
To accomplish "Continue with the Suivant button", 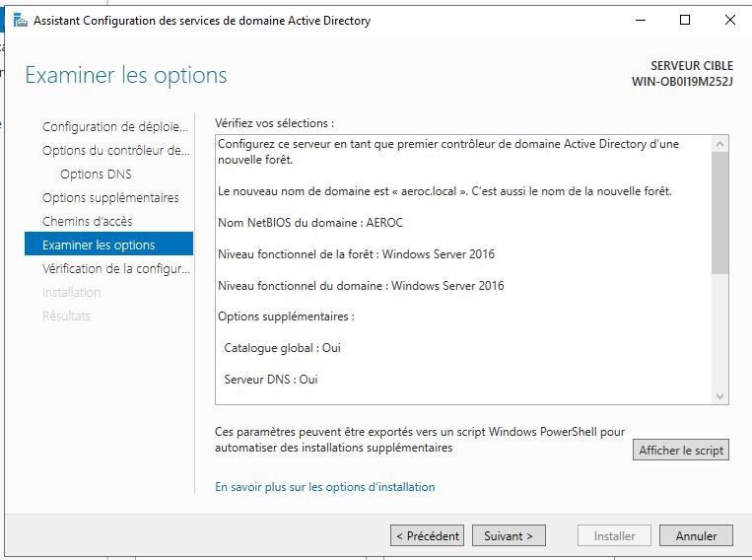I will coord(509,536).
